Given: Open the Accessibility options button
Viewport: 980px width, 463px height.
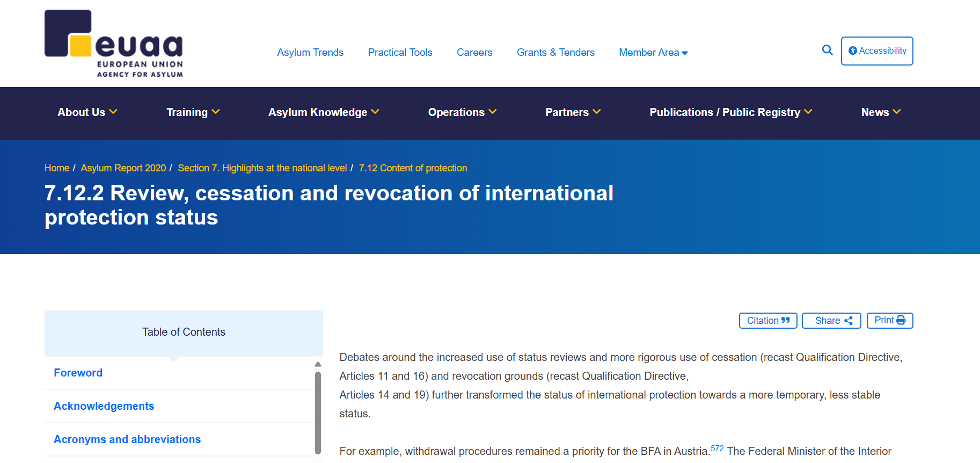Looking at the screenshot, I should point(876,51).
